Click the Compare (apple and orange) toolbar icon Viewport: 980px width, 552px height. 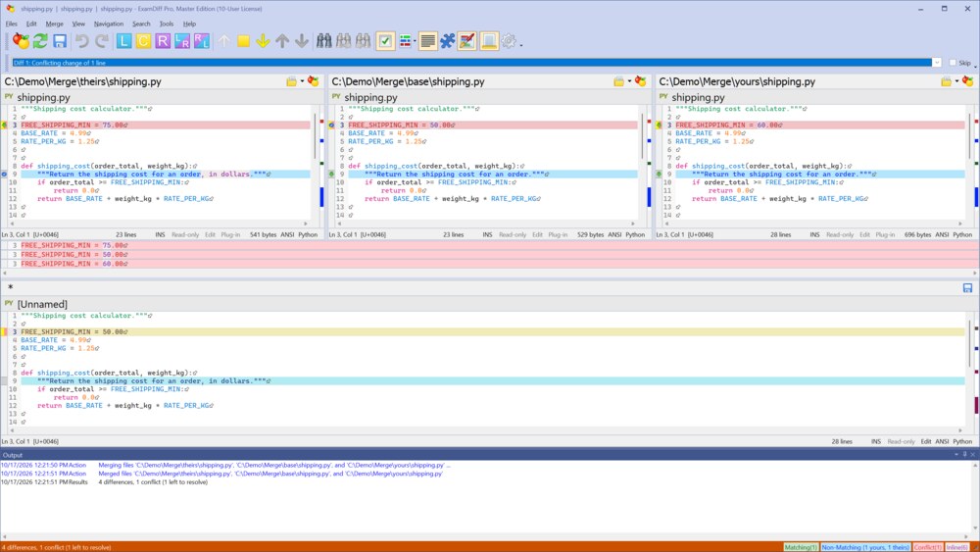(x=21, y=41)
